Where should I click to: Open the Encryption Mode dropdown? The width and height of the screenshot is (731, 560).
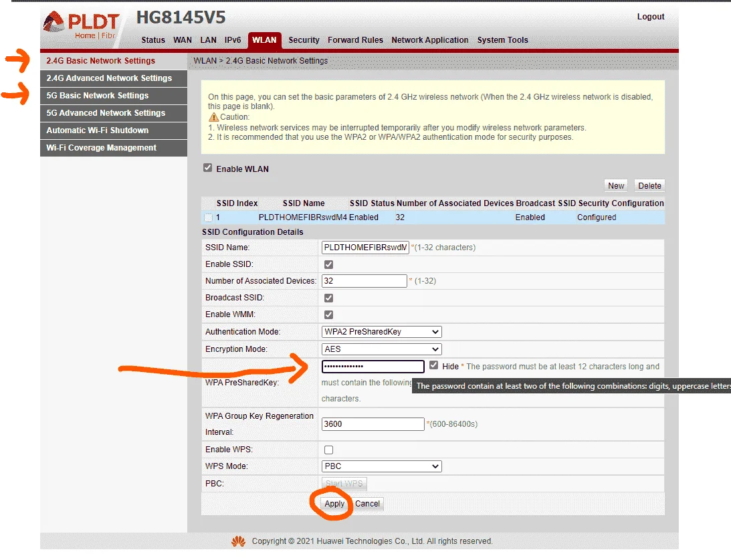tap(381, 349)
